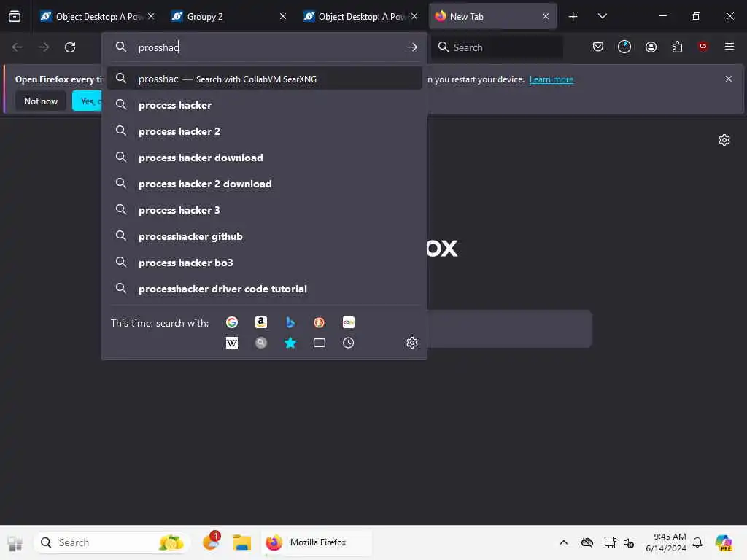Open a new tab with plus button
Image resolution: width=747 pixels, height=560 pixels.
pyautogui.click(x=573, y=17)
